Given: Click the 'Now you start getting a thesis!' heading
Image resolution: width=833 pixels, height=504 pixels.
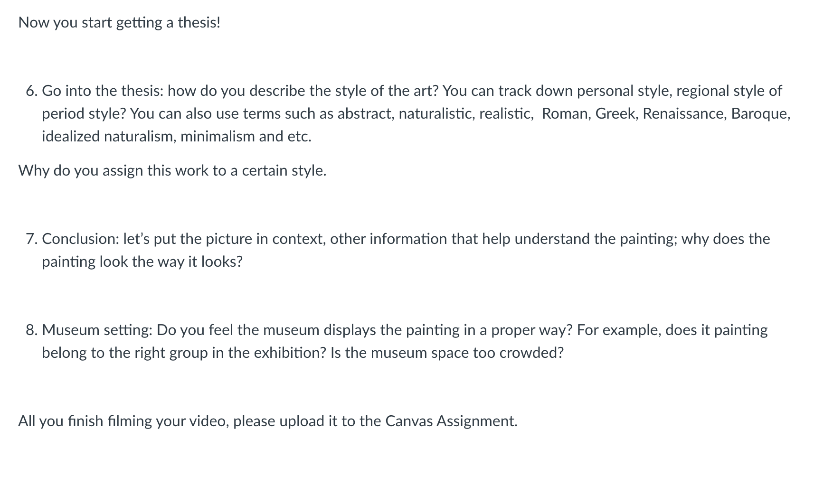Looking at the screenshot, I should (x=119, y=22).
